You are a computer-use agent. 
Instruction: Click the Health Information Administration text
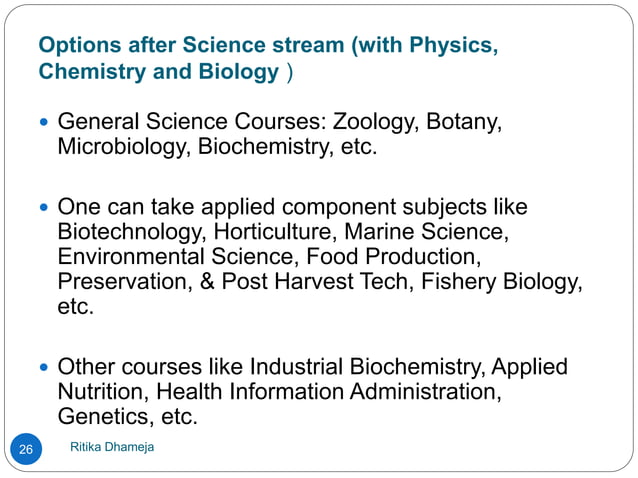pyautogui.click(x=328, y=392)
